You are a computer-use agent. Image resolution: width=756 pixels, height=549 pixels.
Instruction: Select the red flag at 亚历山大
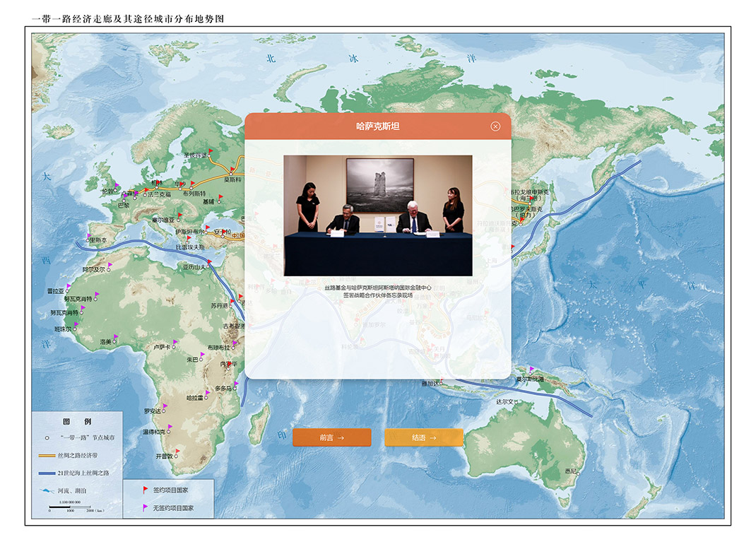coord(210,262)
